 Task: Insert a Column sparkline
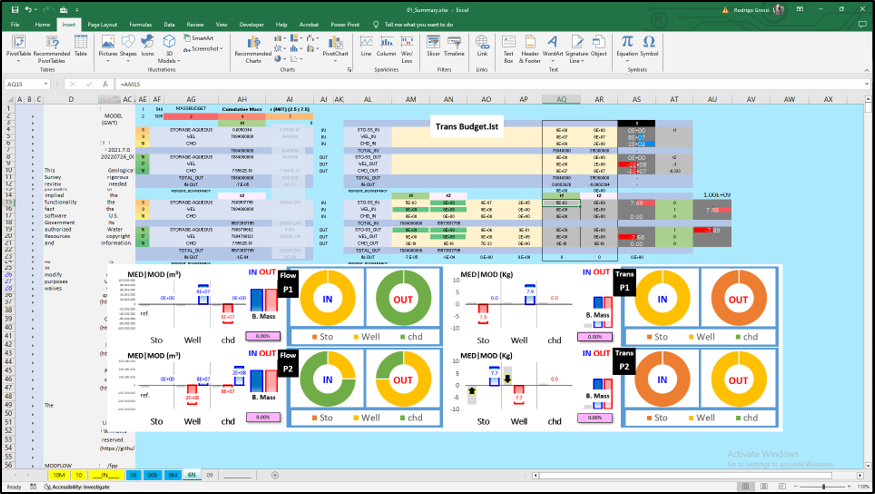pos(386,46)
